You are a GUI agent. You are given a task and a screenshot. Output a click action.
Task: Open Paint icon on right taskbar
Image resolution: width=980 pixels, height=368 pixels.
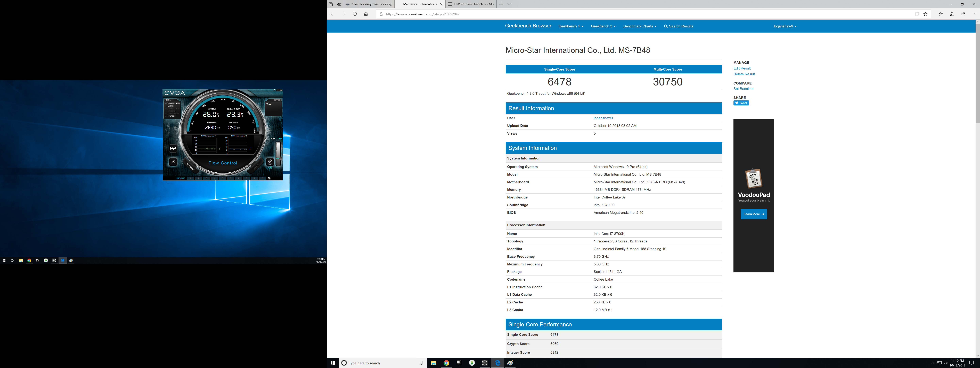click(510, 363)
